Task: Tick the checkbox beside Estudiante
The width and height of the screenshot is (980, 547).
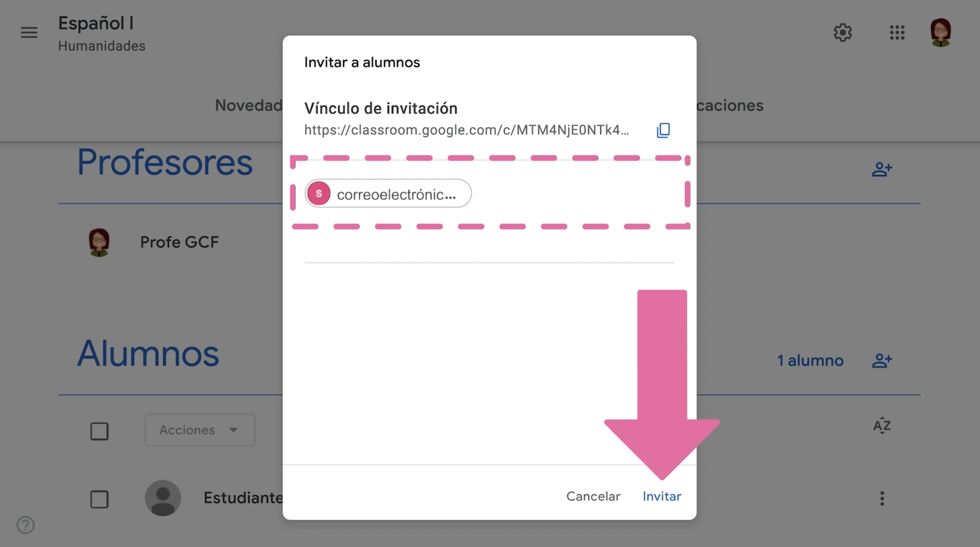Action: [99, 499]
